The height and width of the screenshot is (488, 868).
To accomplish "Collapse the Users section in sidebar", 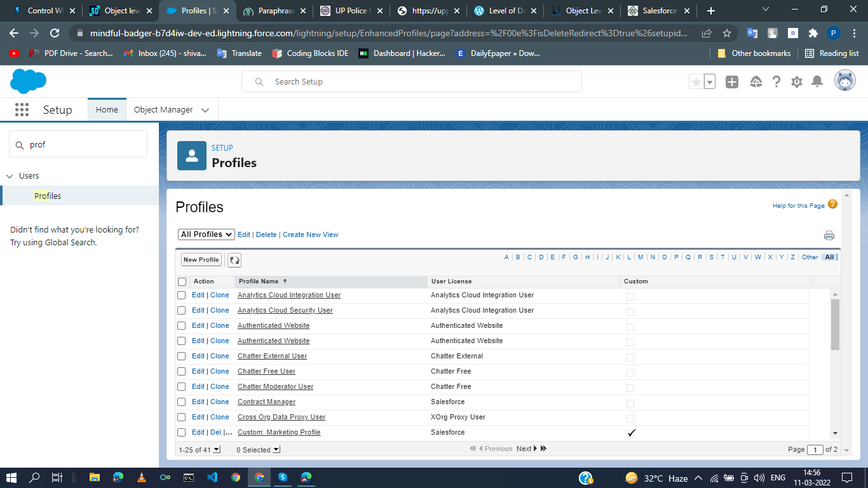I will [10, 176].
